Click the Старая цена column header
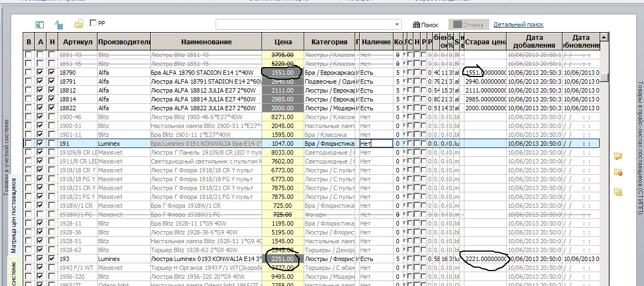 click(485, 42)
